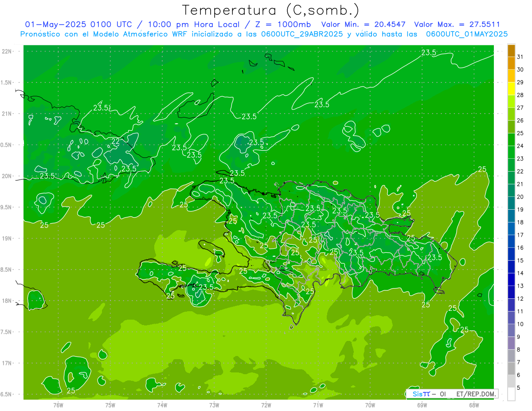This screenshot has height=411, width=532.
Task: Click the blue swatch between 17 and 18
Action: click(511, 229)
